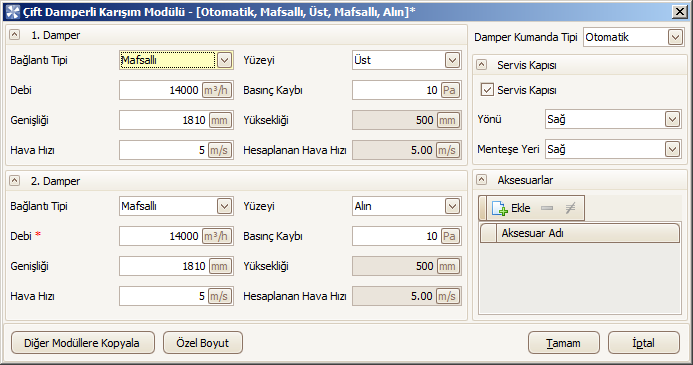Open 1. Damper Bağlantı Tipi dropdown
Image resolution: width=693 pixels, height=365 pixels.
point(225,60)
